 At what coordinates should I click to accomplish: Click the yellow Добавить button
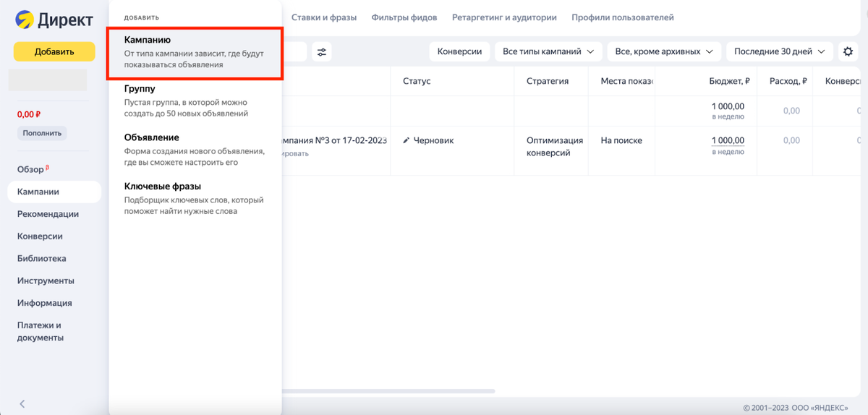click(54, 51)
